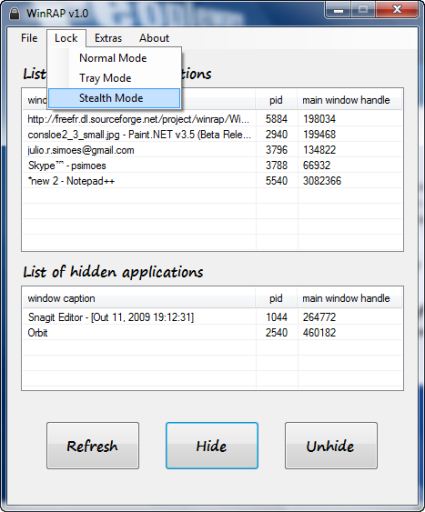Select the *new 2 - Notepad++ row
This screenshot has width=425, height=512.
pyautogui.click(x=212, y=181)
